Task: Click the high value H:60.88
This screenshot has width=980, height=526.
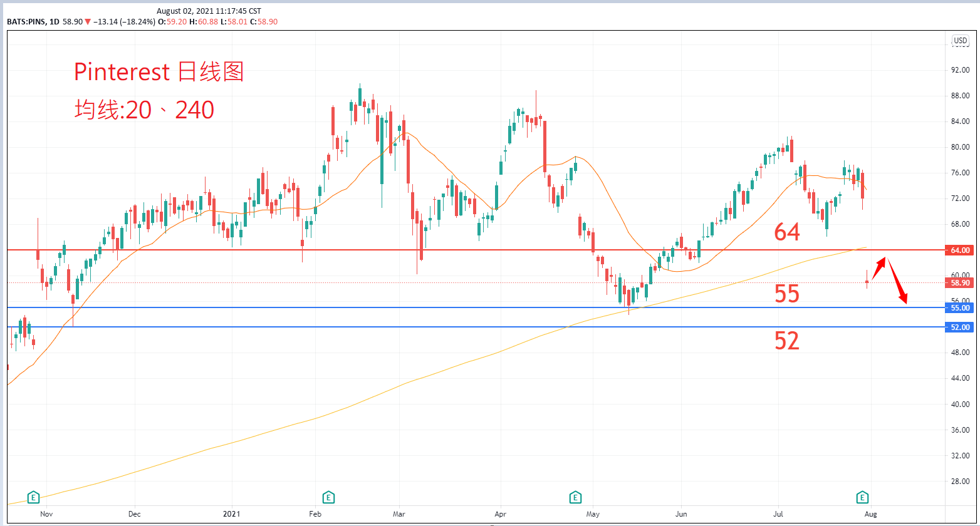Action: click(204, 21)
